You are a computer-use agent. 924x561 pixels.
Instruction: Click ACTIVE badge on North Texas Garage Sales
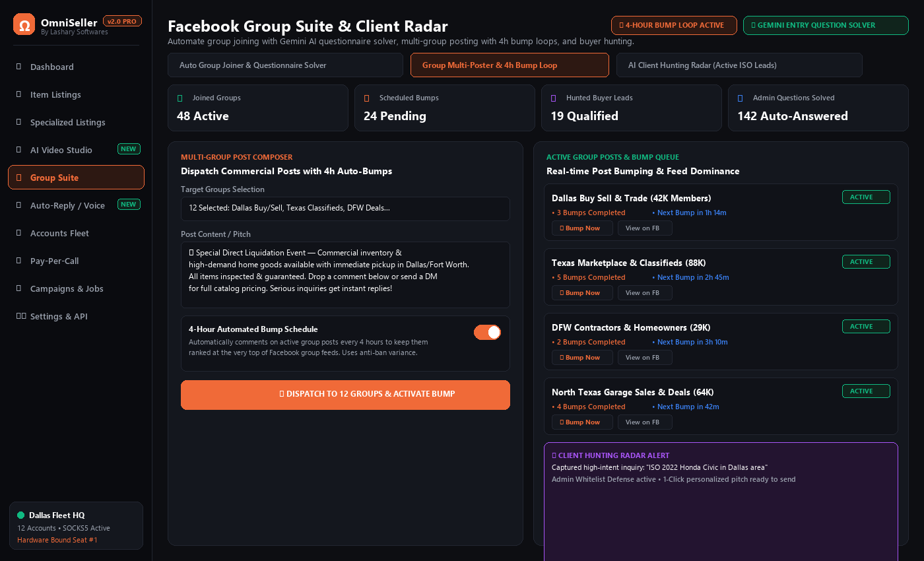pyautogui.click(x=866, y=391)
